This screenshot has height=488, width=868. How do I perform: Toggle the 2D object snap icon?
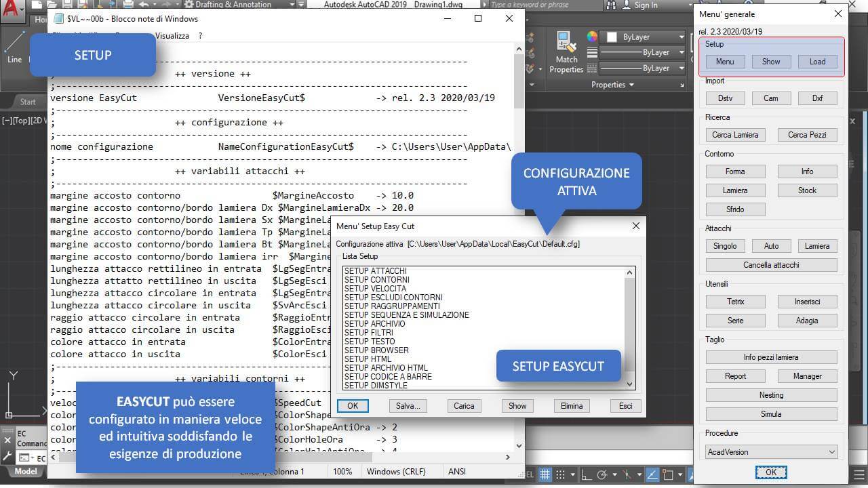tap(669, 475)
